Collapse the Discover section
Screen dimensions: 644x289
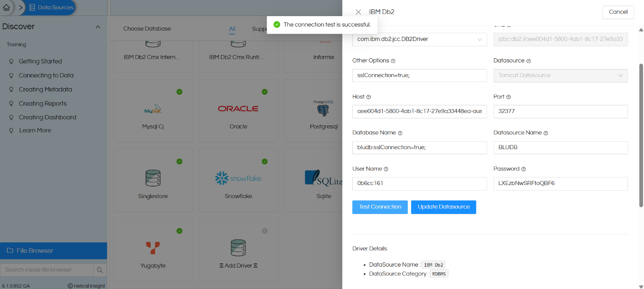tap(98, 27)
